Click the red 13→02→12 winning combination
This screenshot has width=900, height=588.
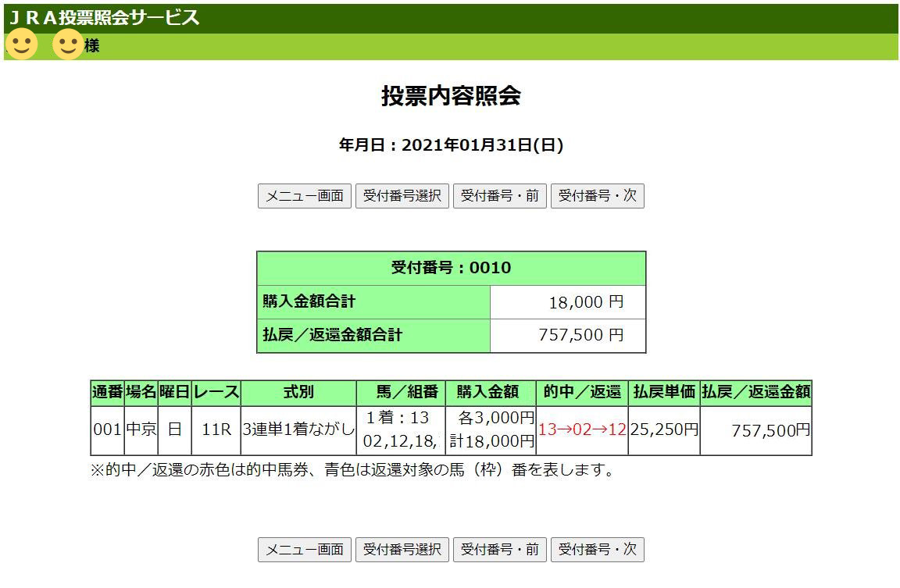(582, 429)
